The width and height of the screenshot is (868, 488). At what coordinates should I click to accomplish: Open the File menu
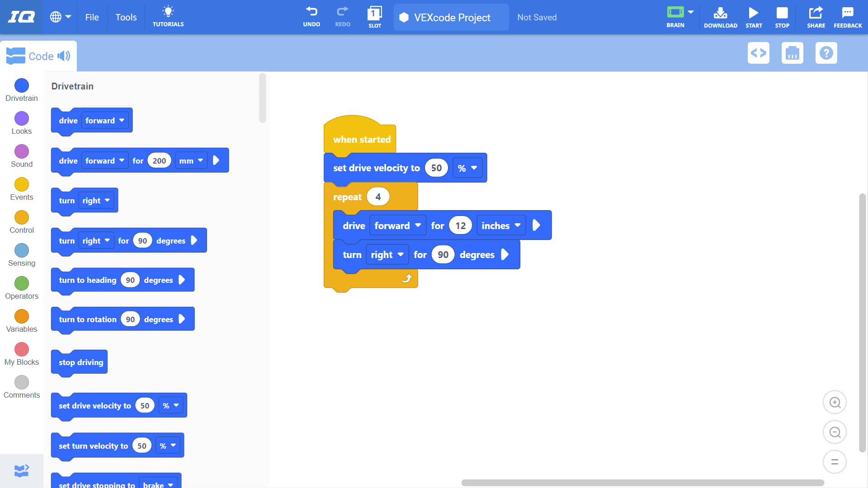coord(92,17)
